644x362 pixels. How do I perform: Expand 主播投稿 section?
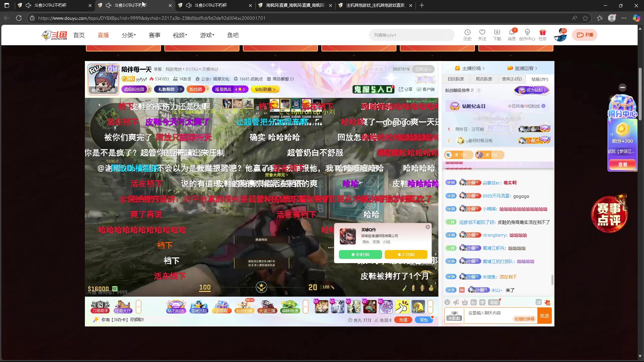click(x=470, y=68)
